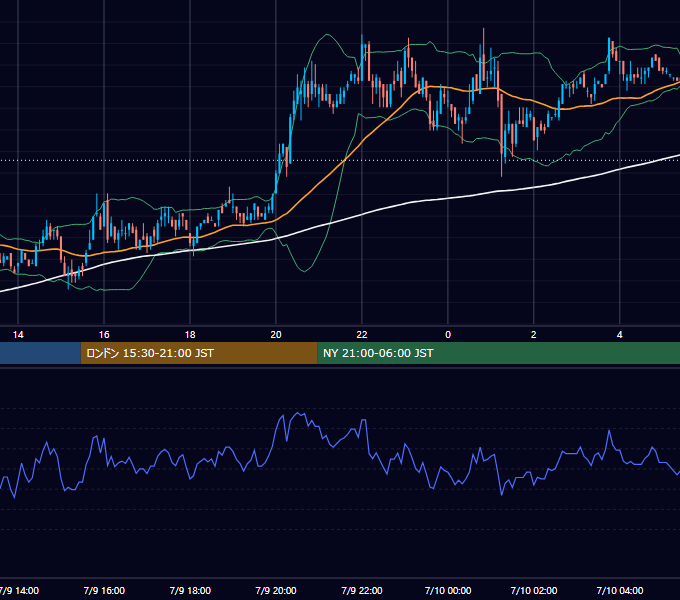Click the 7/9 18:00 time label
Image resolution: width=680 pixels, height=600 pixels.
[x=190, y=590]
